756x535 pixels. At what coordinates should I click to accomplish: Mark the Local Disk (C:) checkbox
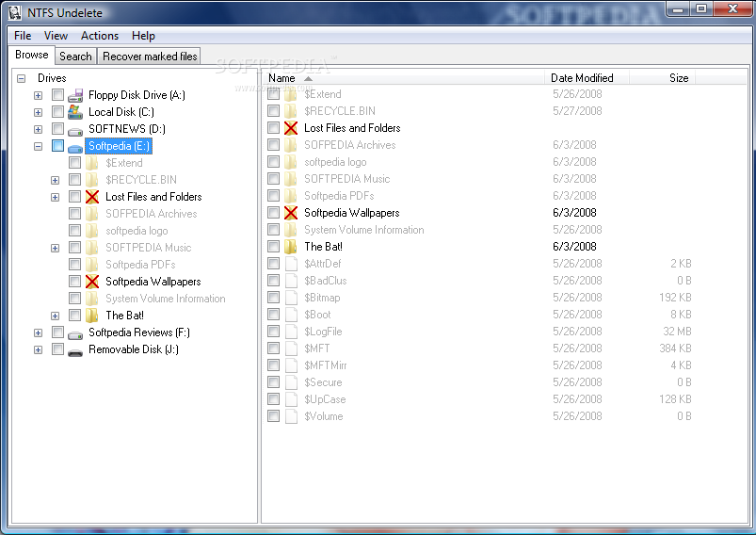[x=57, y=112]
